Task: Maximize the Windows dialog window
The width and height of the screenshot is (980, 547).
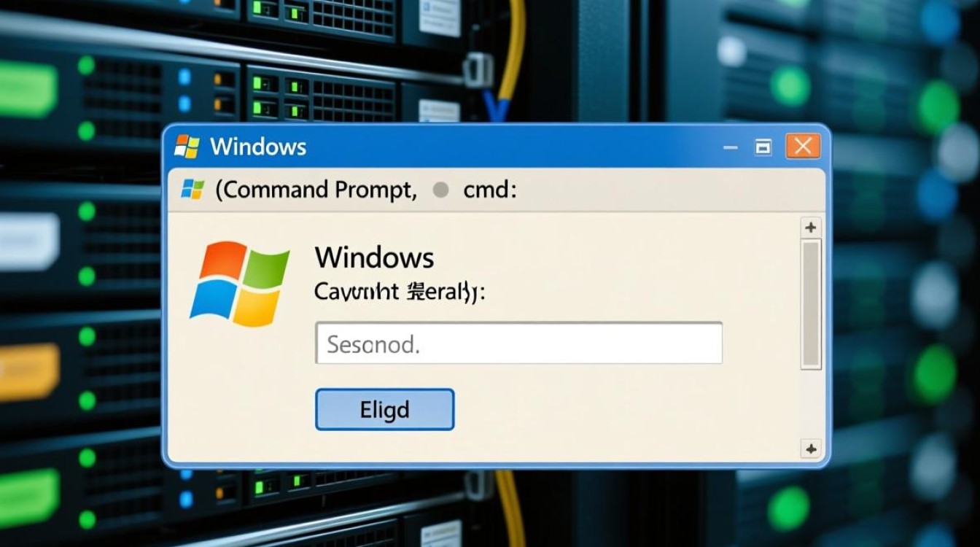Action: (763, 147)
